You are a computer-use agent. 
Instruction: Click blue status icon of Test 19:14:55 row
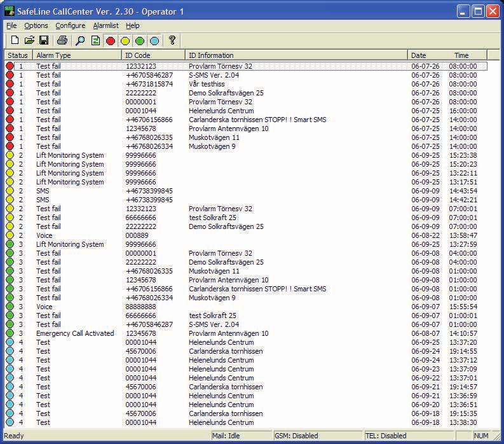10,351
